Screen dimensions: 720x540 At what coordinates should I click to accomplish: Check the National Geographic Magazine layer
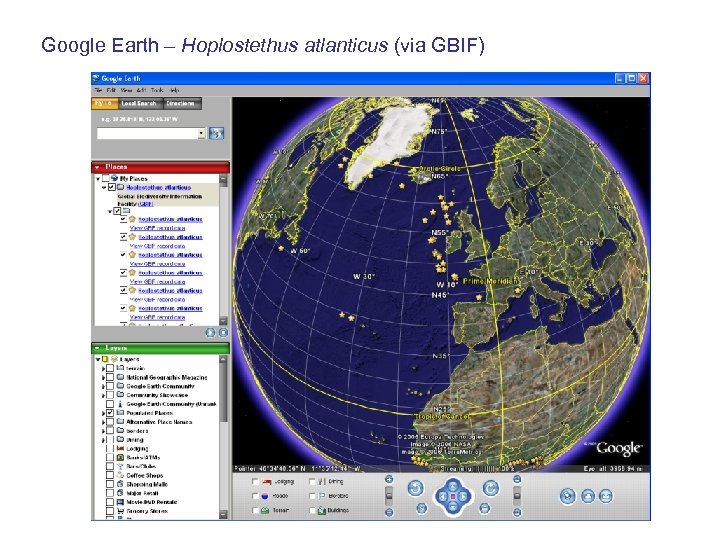[110, 377]
